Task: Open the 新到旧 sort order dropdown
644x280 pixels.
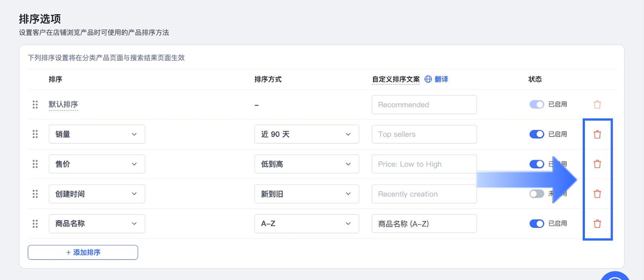Action: pyautogui.click(x=306, y=194)
